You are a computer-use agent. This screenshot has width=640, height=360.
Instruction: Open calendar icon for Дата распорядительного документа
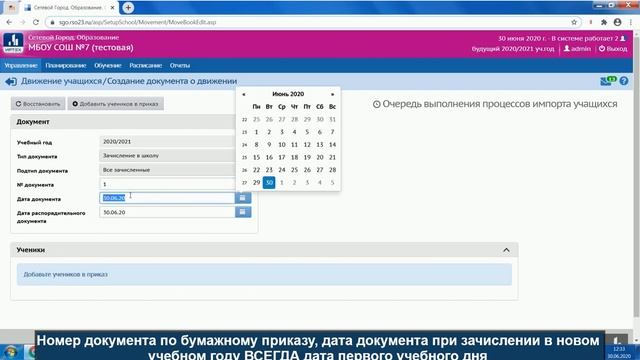[x=242, y=212]
